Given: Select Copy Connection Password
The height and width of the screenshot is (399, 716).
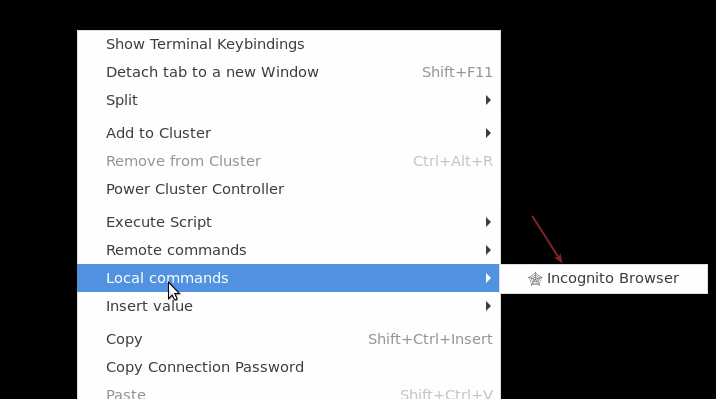Looking at the screenshot, I should tap(289, 367).
